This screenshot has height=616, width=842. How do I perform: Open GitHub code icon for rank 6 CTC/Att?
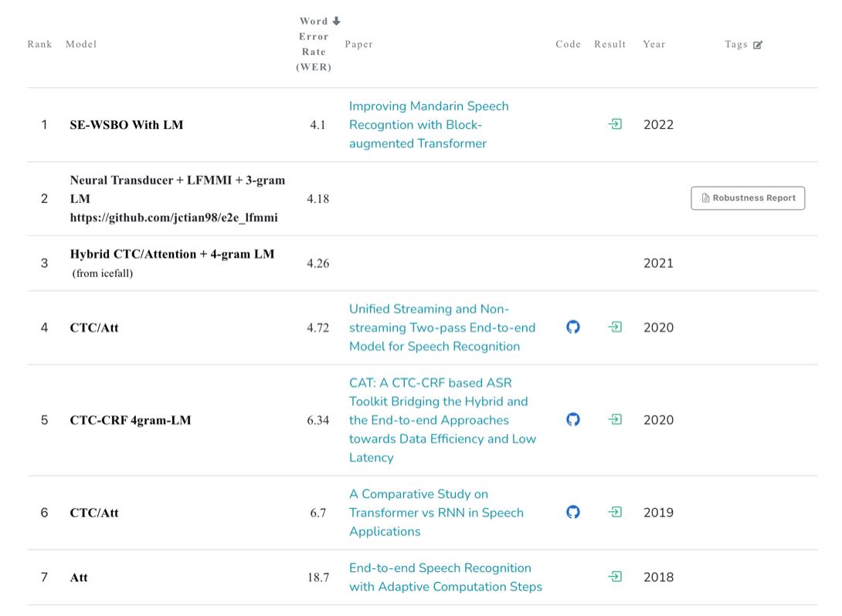click(572, 513)
